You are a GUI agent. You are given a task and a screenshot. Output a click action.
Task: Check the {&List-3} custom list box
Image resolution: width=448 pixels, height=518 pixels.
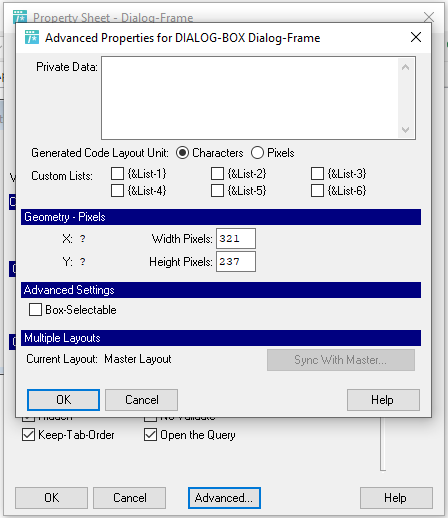click(x=317, y=174)
